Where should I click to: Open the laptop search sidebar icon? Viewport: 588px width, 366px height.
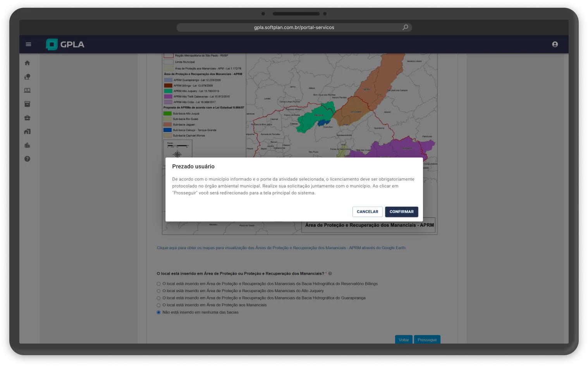click(27, 91)
